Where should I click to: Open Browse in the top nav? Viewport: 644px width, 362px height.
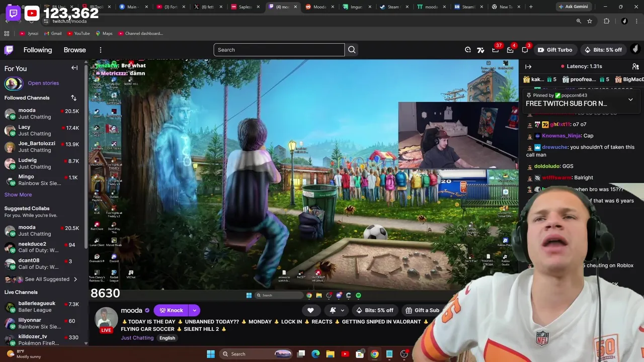coord(74,50)
